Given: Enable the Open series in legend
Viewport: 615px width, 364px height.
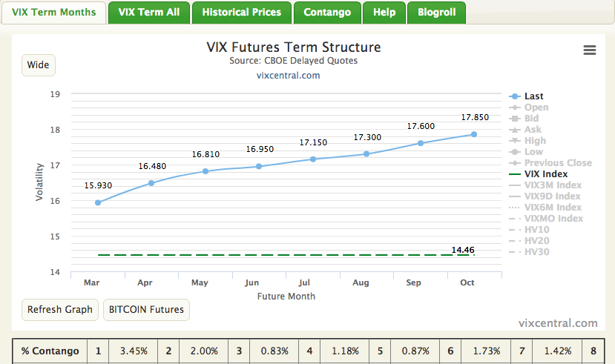Looking at the screenshot, I should (536, 107).
